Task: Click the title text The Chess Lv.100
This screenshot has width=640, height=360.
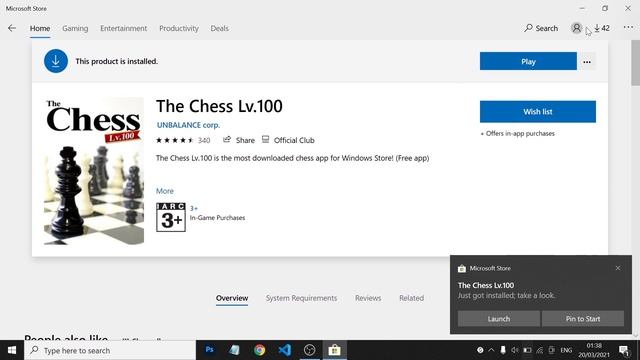Action: 219,106
